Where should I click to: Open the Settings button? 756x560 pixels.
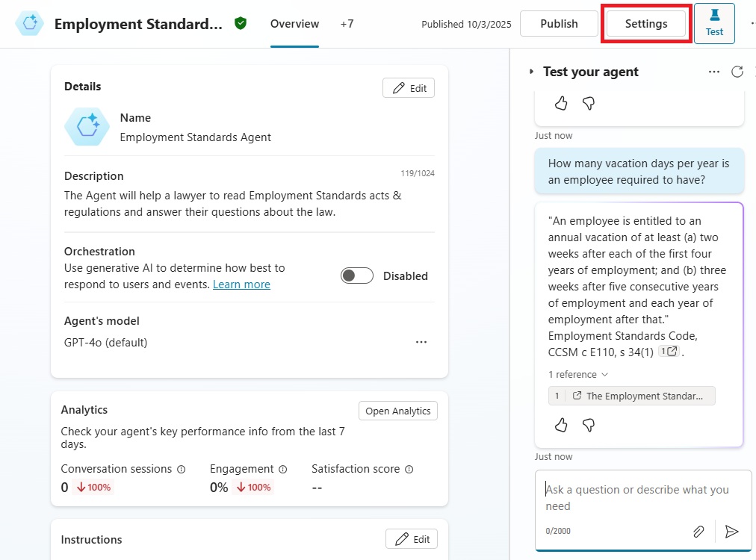(x=646, y=24)
